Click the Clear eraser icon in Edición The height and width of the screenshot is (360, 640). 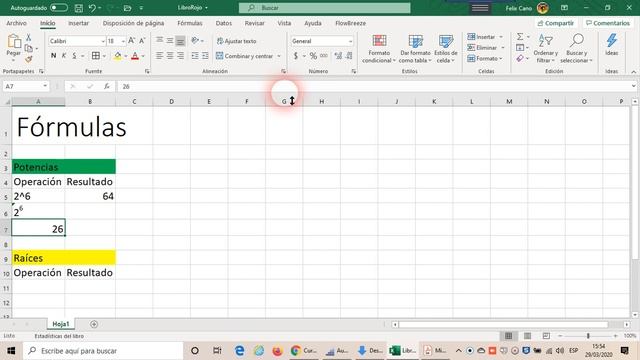click(520, 58)
